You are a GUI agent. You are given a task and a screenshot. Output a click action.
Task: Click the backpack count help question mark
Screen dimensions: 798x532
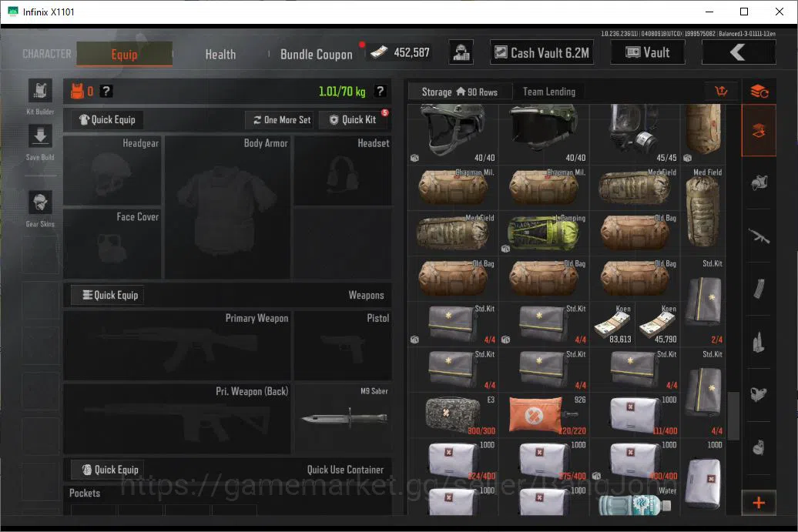(106, 91)
